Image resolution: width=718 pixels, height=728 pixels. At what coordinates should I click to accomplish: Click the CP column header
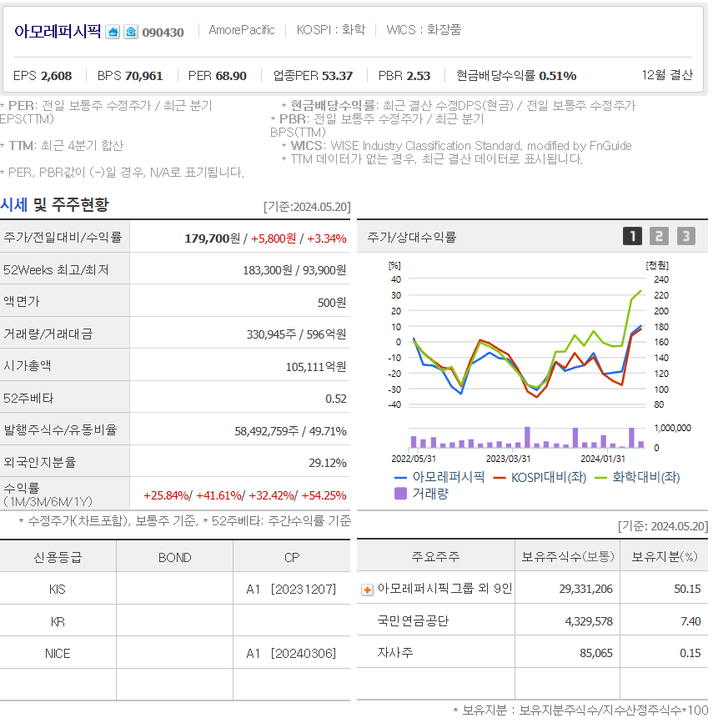click(292, 557)
